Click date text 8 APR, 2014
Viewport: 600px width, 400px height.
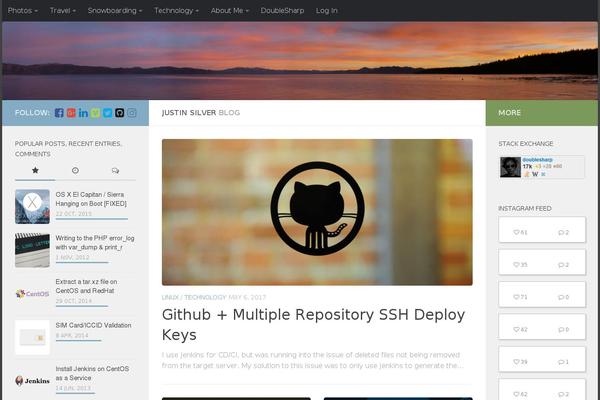click(x=72, y=336)
